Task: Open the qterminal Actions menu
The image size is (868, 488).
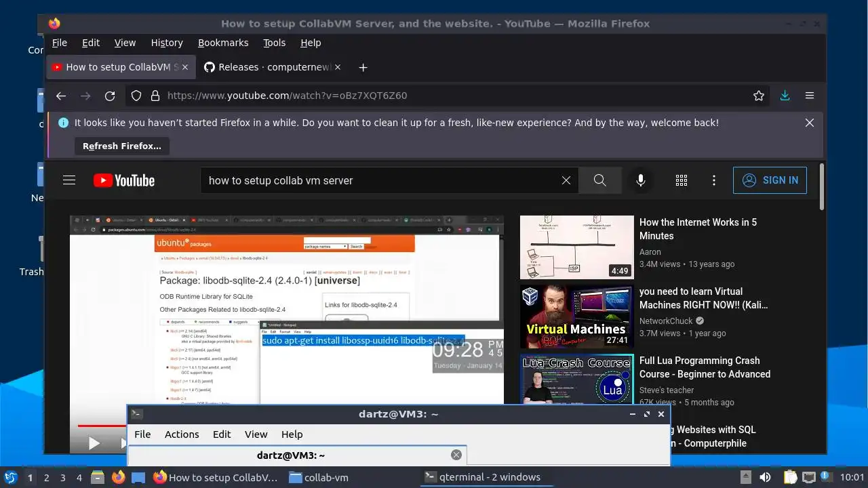Action: click(182, 434)
